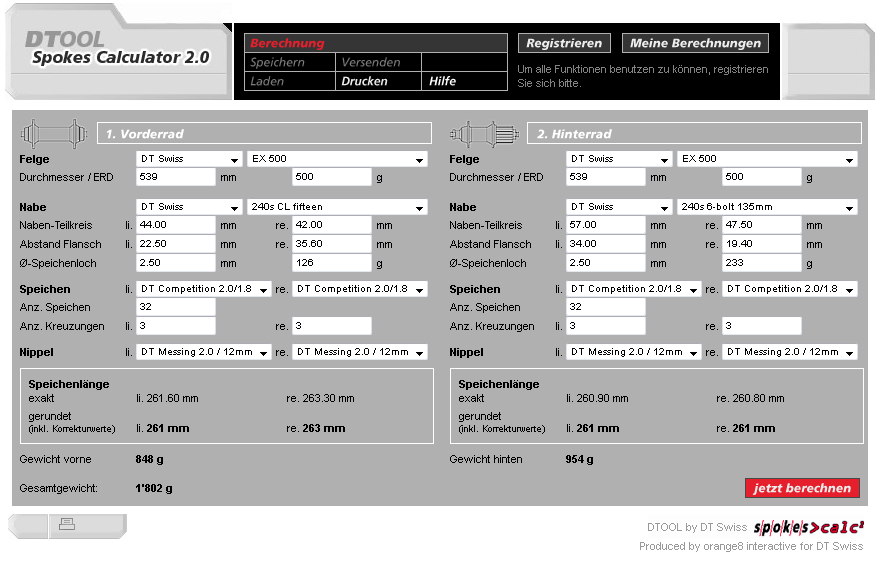Open Meine Berechnungen

click(x=695, y=43)
